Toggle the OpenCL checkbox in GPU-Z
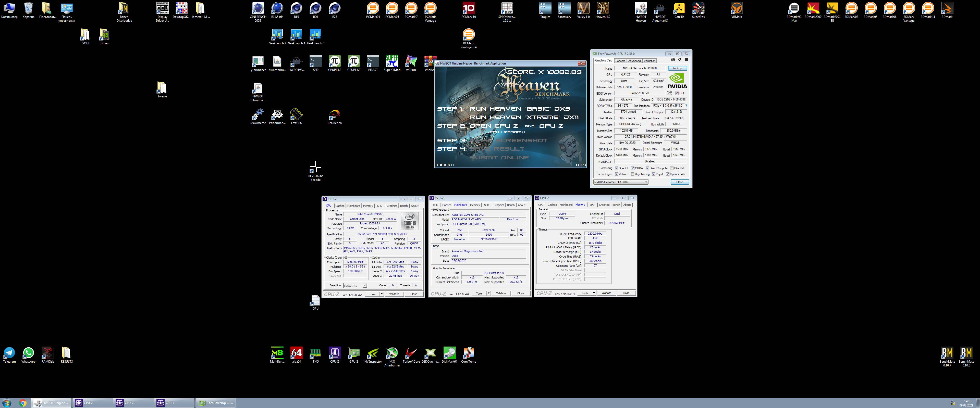 point(616,168)
